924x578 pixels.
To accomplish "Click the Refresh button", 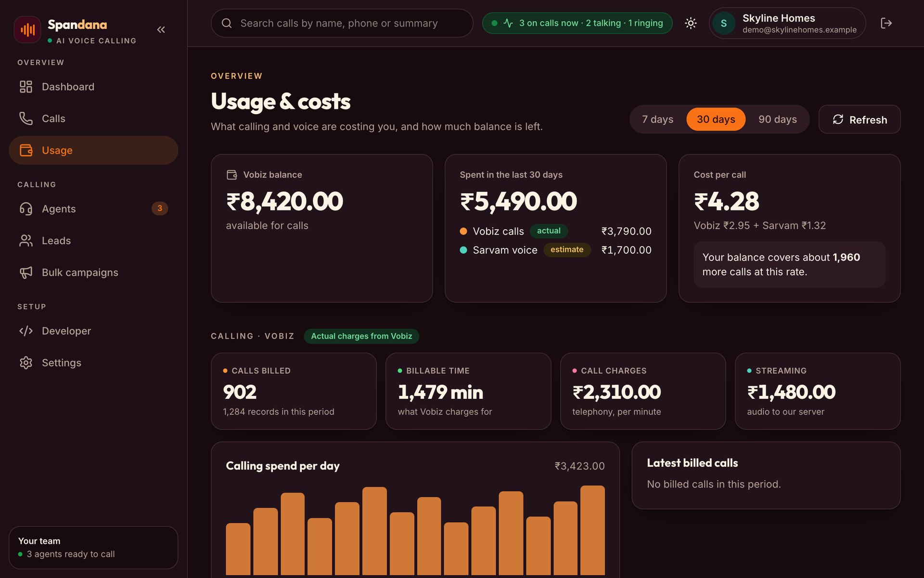I will pyautogui.click(x=860, y=119).
